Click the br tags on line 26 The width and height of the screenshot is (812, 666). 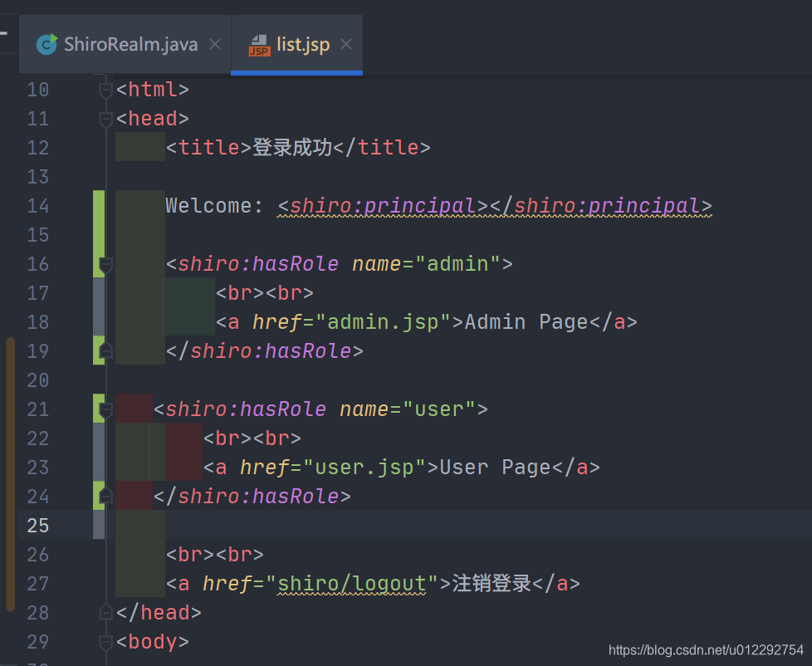(214, 555)
